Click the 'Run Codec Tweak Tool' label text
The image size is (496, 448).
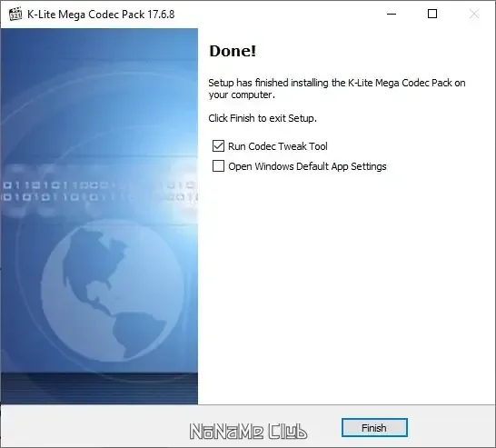pos(278,146)
